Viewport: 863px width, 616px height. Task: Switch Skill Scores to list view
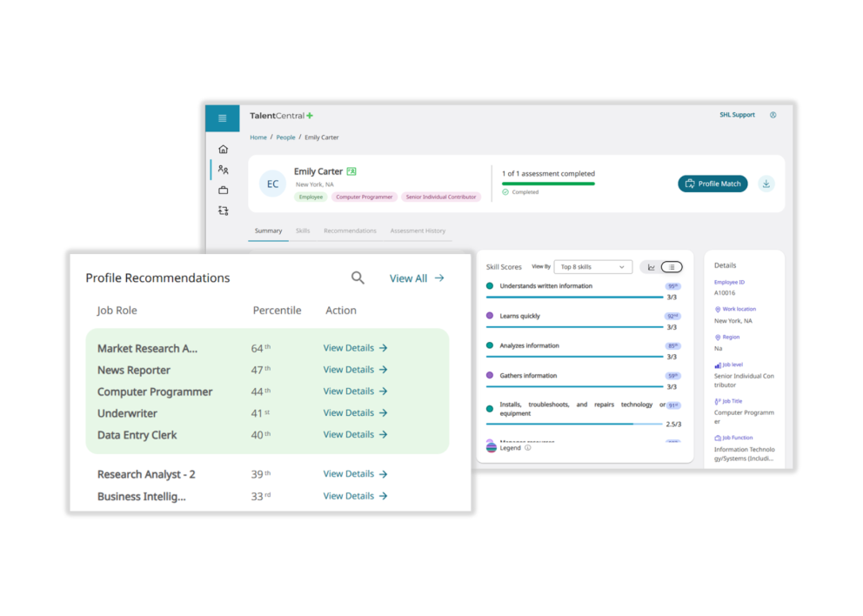point(672,267)
